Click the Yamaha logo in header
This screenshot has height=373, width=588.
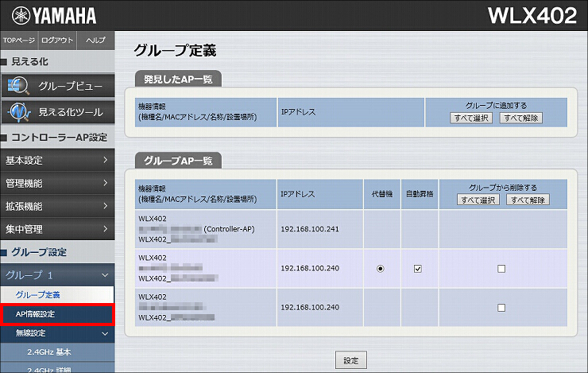coord(54,16)
